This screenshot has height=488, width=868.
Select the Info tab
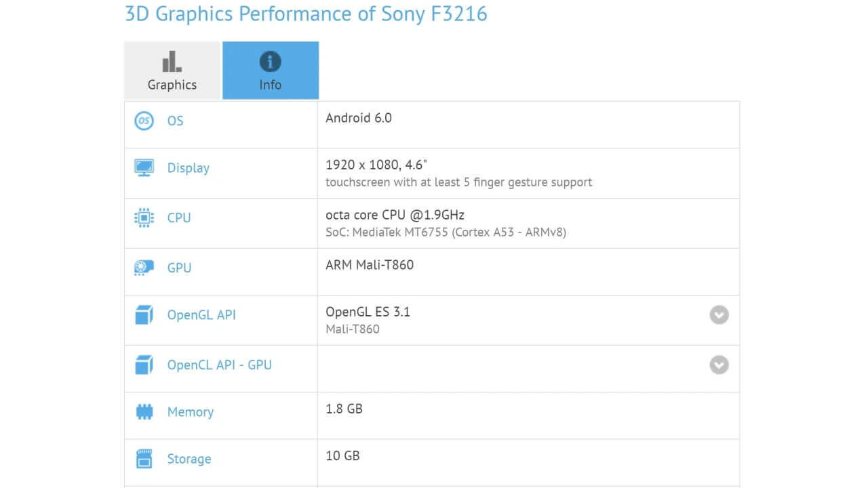coord(270,70)
